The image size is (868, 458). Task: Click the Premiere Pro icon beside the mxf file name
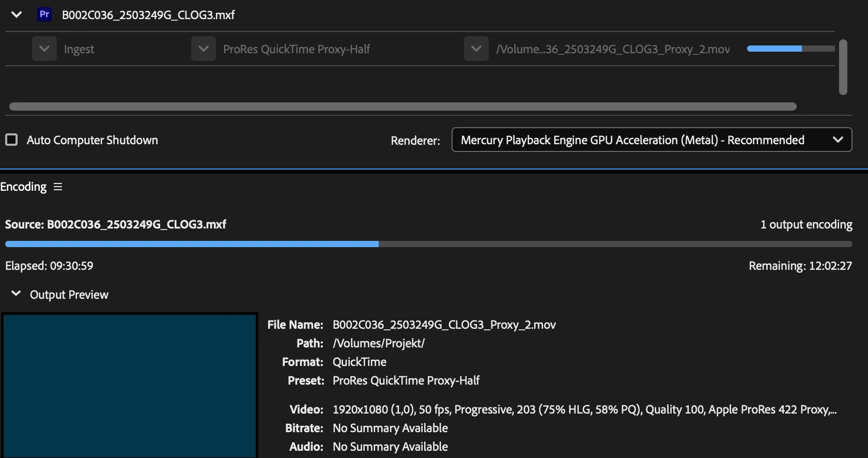click(44, 14)
